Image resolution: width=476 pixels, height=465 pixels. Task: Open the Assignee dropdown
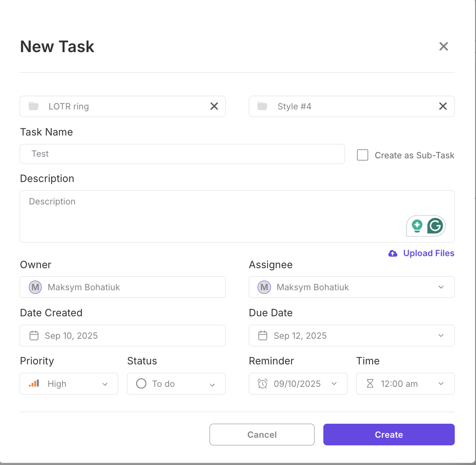pos(441,287)
